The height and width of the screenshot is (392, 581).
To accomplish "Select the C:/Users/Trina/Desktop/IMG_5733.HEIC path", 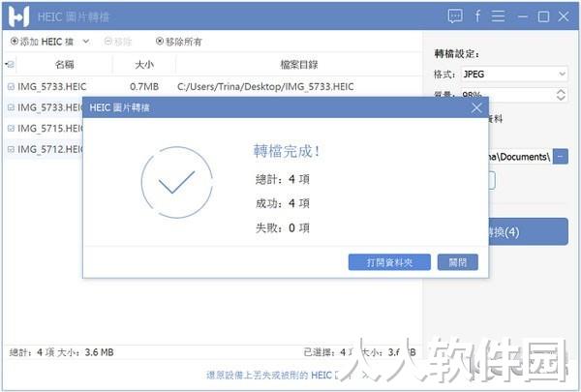I will pyautogui.click(x=265, y=87).
